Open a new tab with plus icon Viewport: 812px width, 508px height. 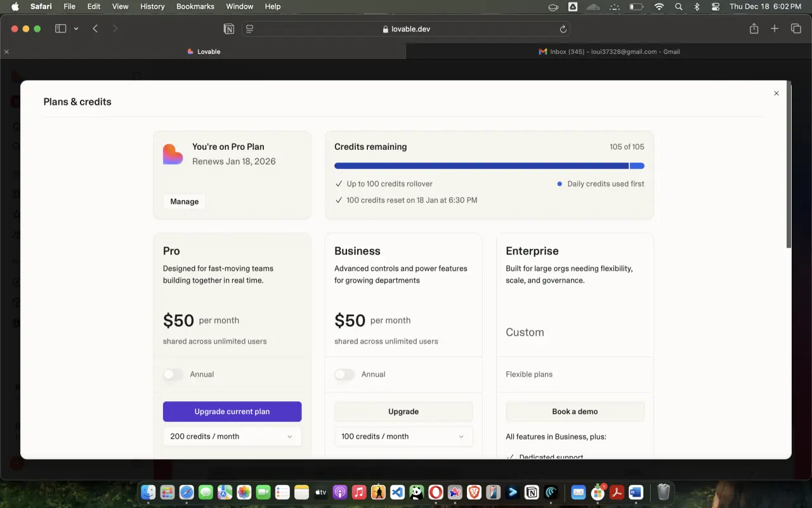pos(775,29)
